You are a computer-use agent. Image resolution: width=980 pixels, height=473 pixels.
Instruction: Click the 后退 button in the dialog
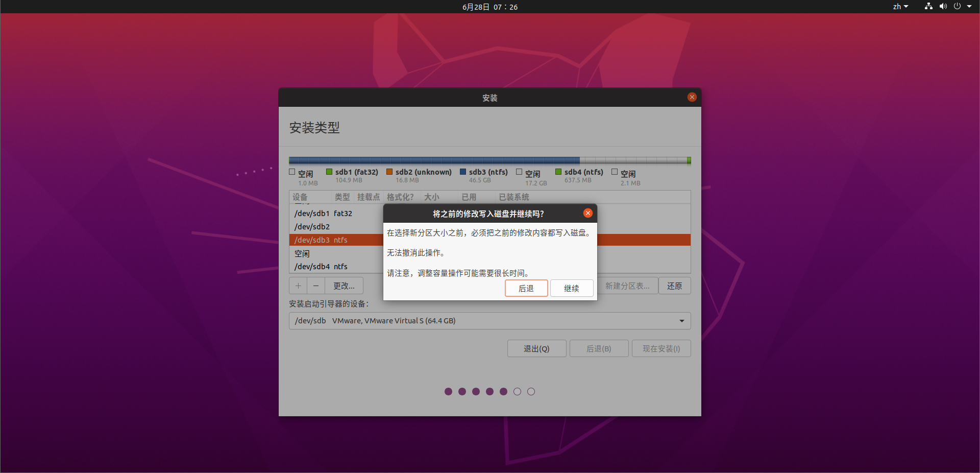point(526,288)
